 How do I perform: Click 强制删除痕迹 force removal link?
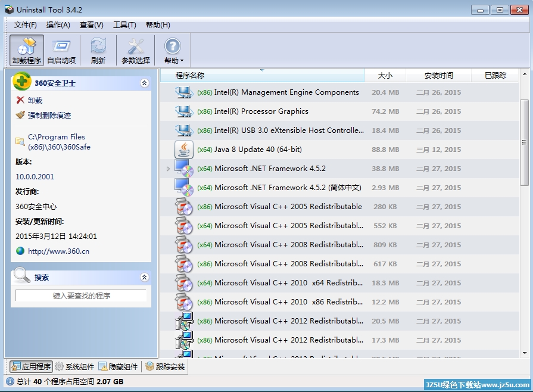(49, 115)
